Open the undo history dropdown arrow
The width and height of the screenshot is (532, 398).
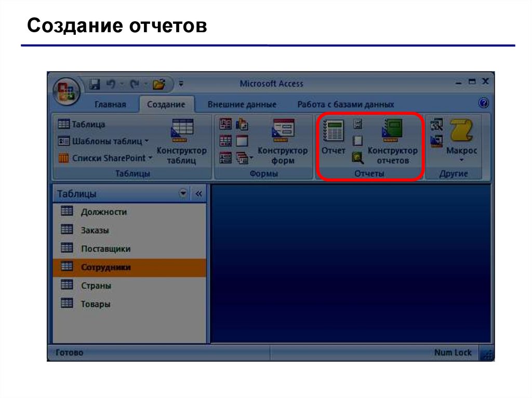point(122,84)
